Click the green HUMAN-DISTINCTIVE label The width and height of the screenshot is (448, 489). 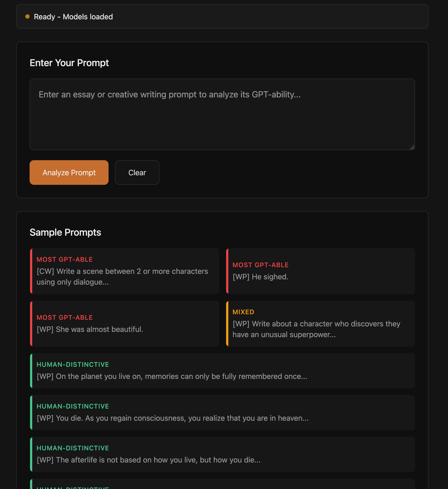[x=73, y=364]
